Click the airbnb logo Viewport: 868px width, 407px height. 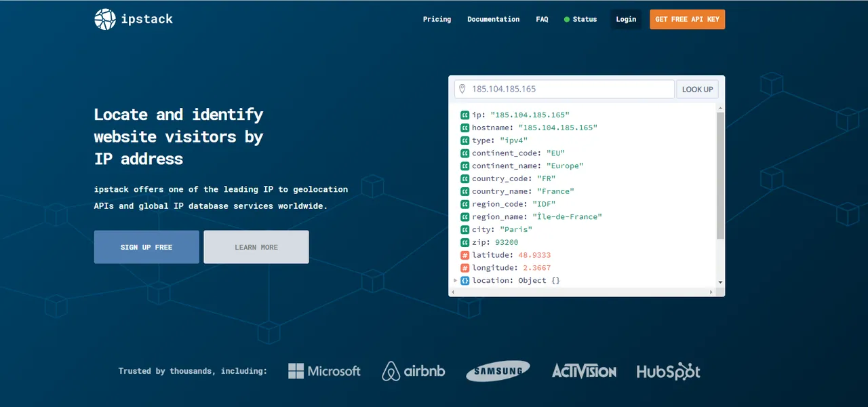point(414,371)
